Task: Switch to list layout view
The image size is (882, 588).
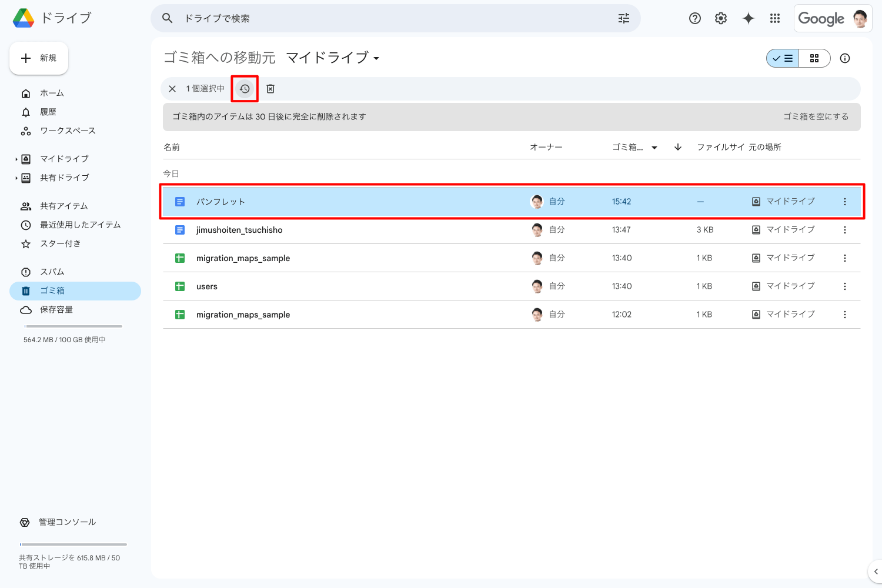Action: tap(783, 58)
